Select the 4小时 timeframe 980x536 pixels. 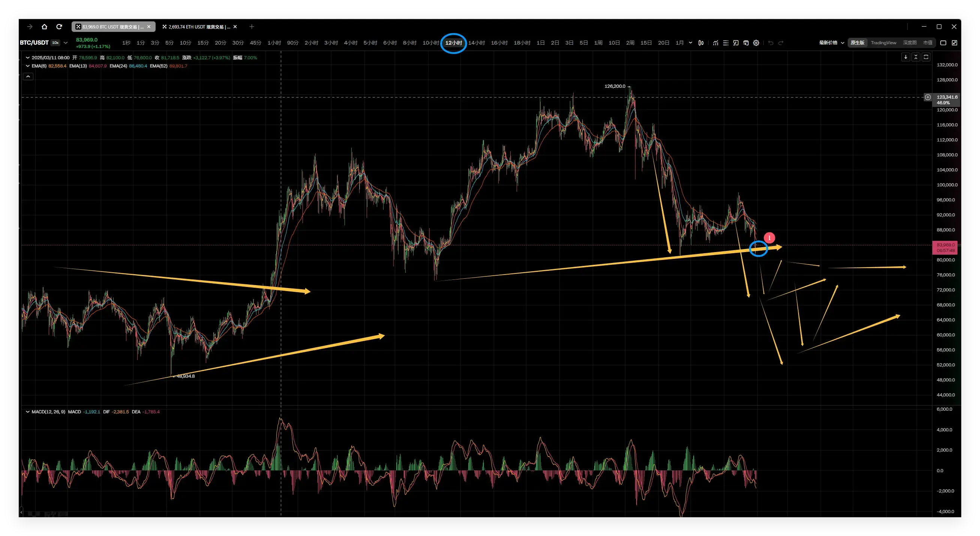pyautogui.click(x=351, y=43)
